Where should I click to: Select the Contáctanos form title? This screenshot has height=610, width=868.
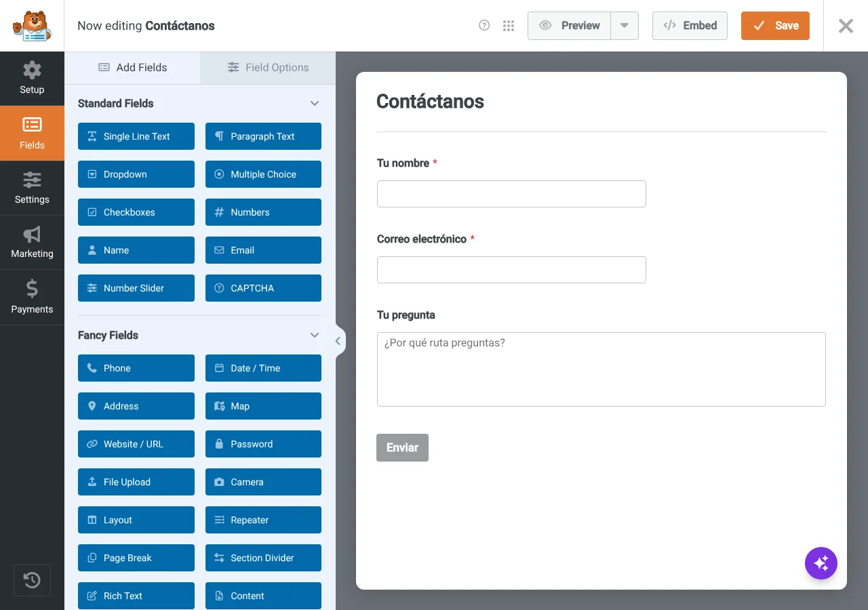(x=430, y=102)
